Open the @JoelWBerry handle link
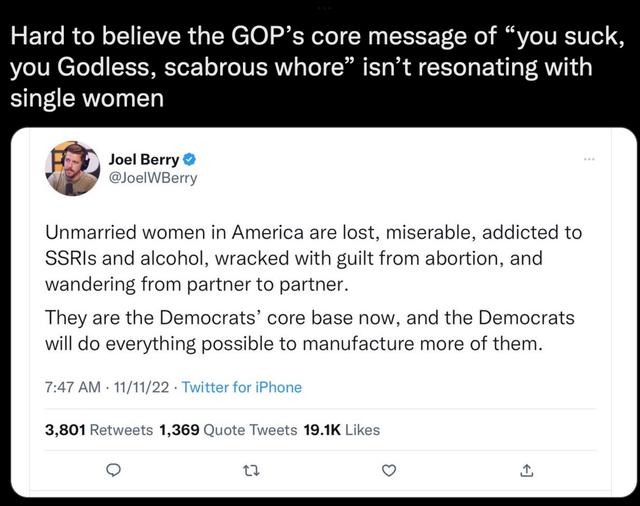Viewport: 640px width, 506px height. 152,178
